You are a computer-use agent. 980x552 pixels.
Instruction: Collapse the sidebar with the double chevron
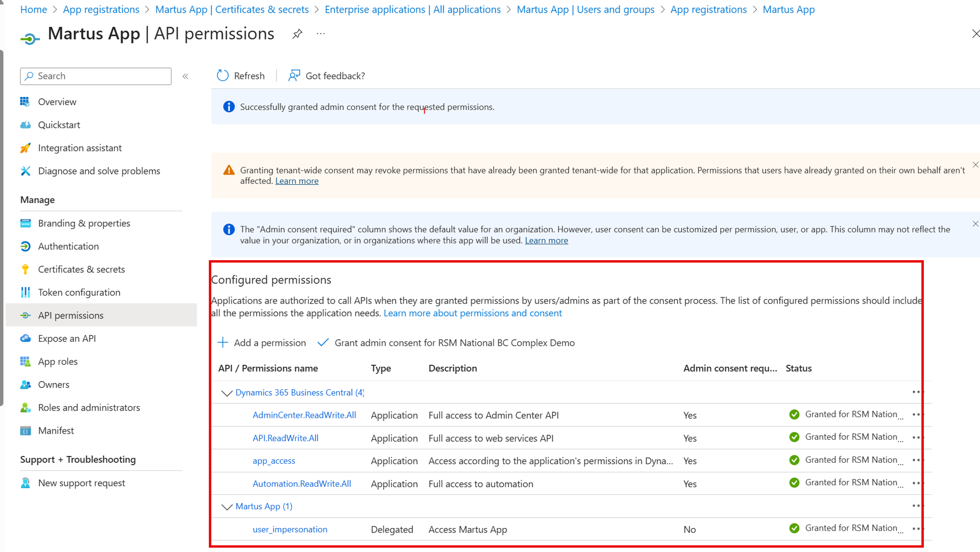[185, 76]
